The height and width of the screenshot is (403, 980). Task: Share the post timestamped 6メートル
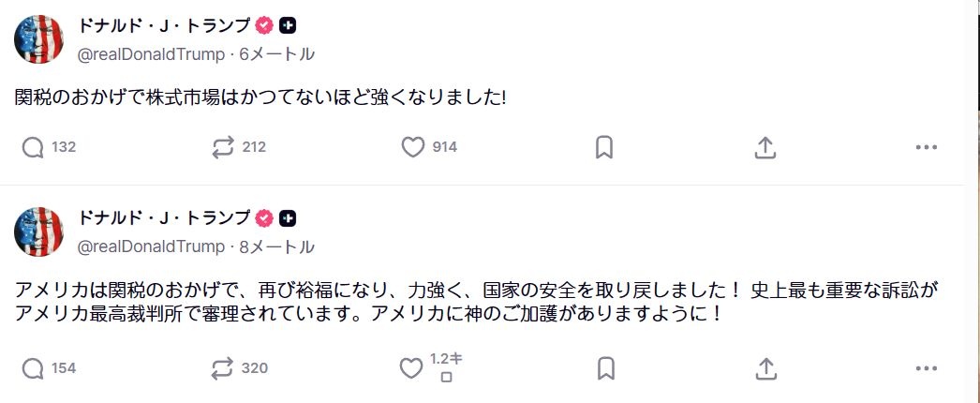click(765, 147)
